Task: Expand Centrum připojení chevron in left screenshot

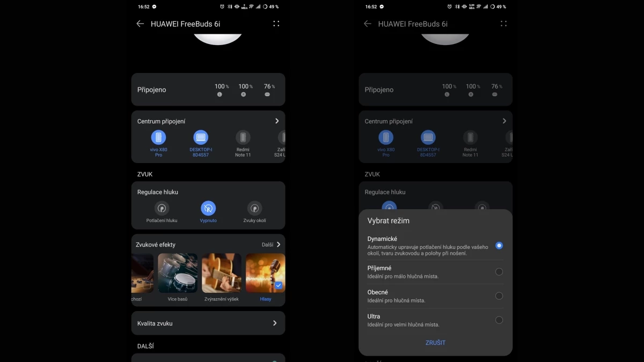Action: tap(277, 121)
